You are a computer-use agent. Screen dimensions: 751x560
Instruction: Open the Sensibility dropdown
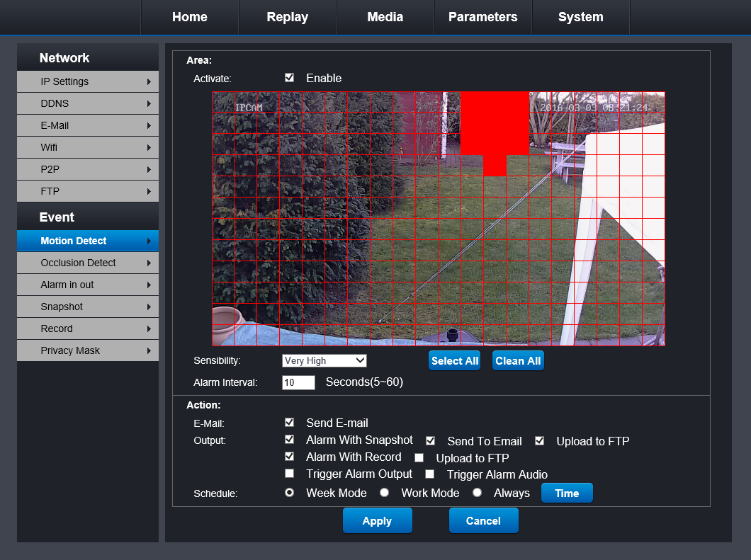click(324, 361)
